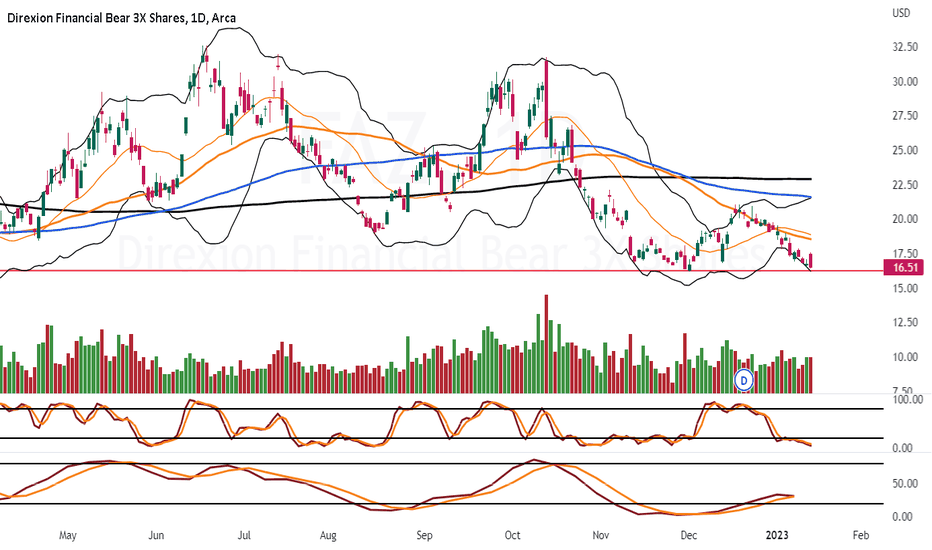Click the USD currency label

click(900, 12)
